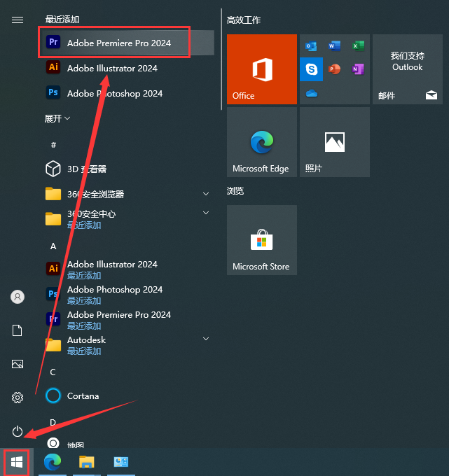Image resolution: width=449 pixels, height=476 pixels.
Task: Open the 360安全中心 folder entry
Action: point(127,219)
